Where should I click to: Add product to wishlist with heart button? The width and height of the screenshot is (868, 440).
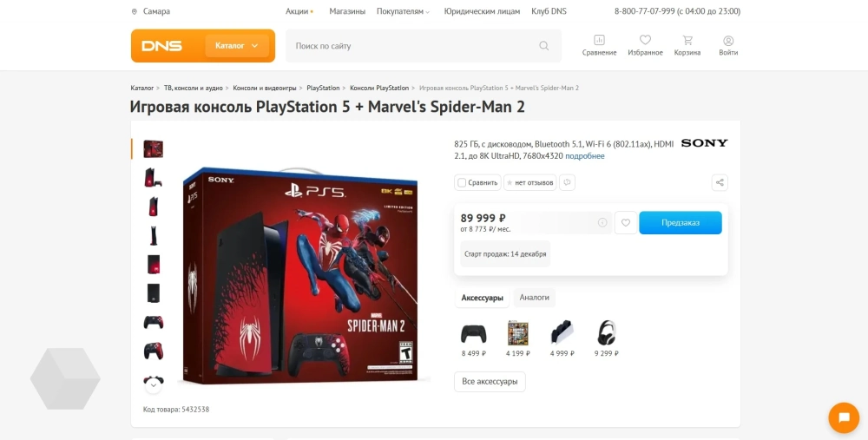pyautogui.click(x=626, y=222)
